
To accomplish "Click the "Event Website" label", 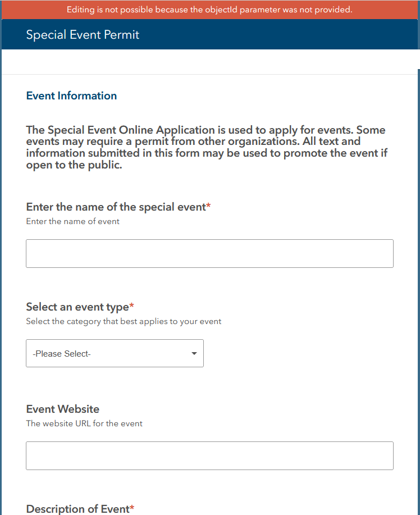I will pyautogui.click(x=62, y=409).
